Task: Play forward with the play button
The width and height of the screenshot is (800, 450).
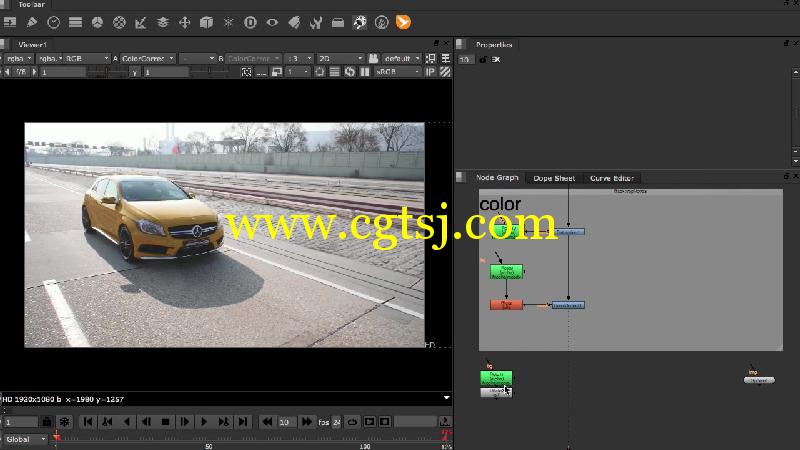Action: click(x=204, y=422)
